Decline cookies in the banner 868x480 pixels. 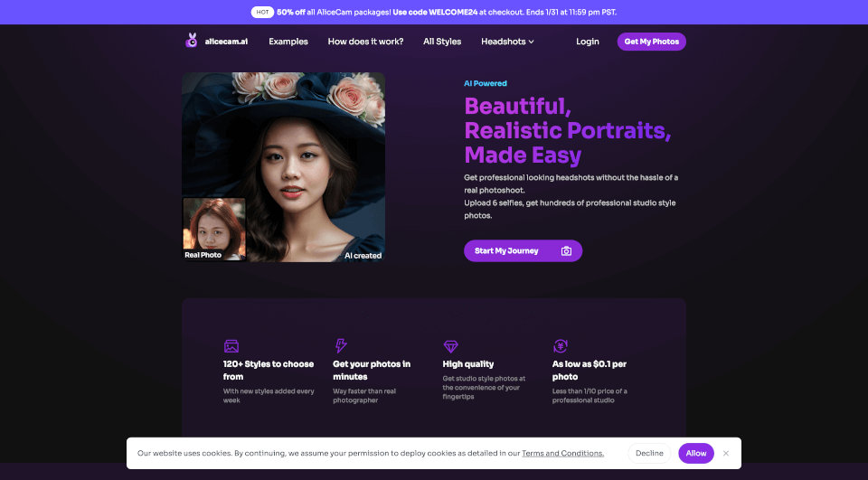(x=649, y=454)
